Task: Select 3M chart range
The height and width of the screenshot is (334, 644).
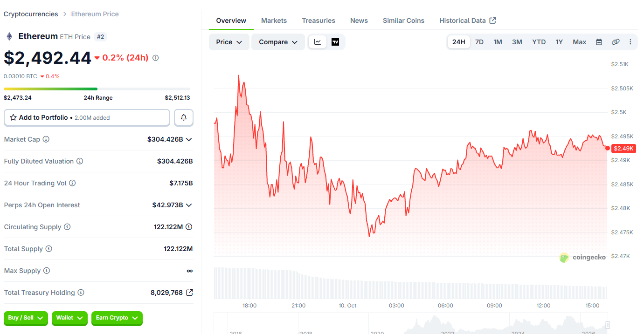Action: 517,42
